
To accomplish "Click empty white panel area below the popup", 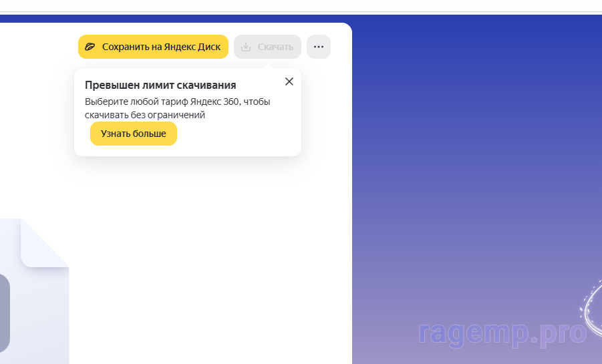I will click(x=200, y=254).
